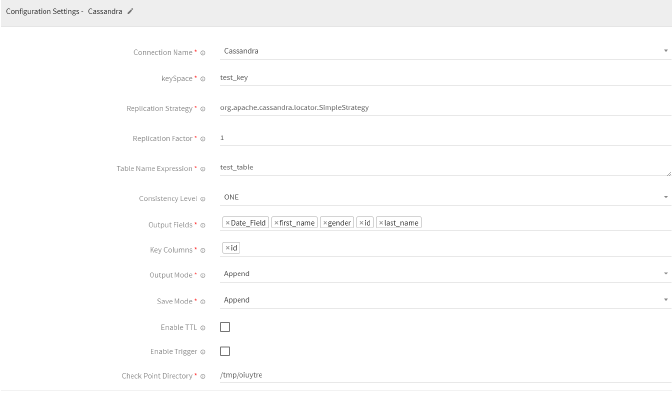Remove id tag from Key Columns

click(x=228, y=248)
